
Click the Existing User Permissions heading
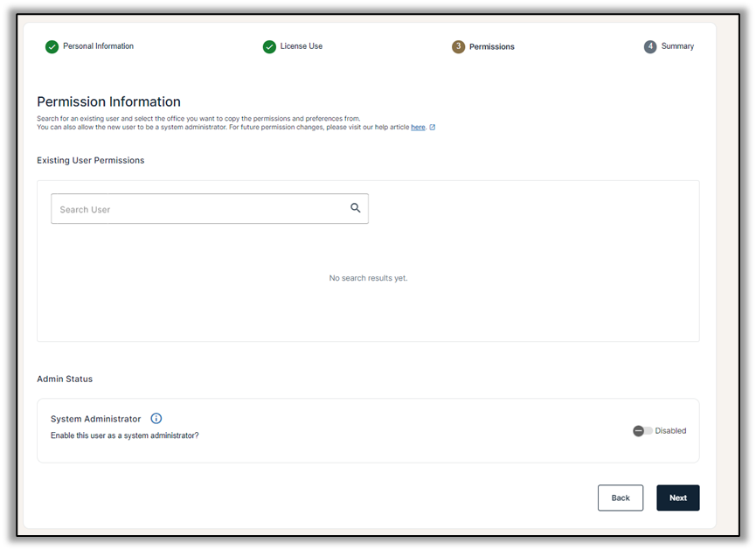90,161
